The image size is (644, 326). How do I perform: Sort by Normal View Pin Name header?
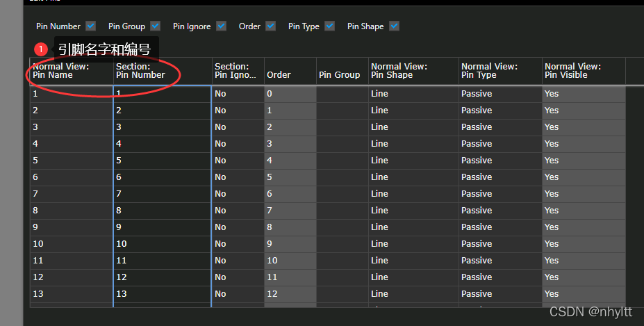[71, 71]
